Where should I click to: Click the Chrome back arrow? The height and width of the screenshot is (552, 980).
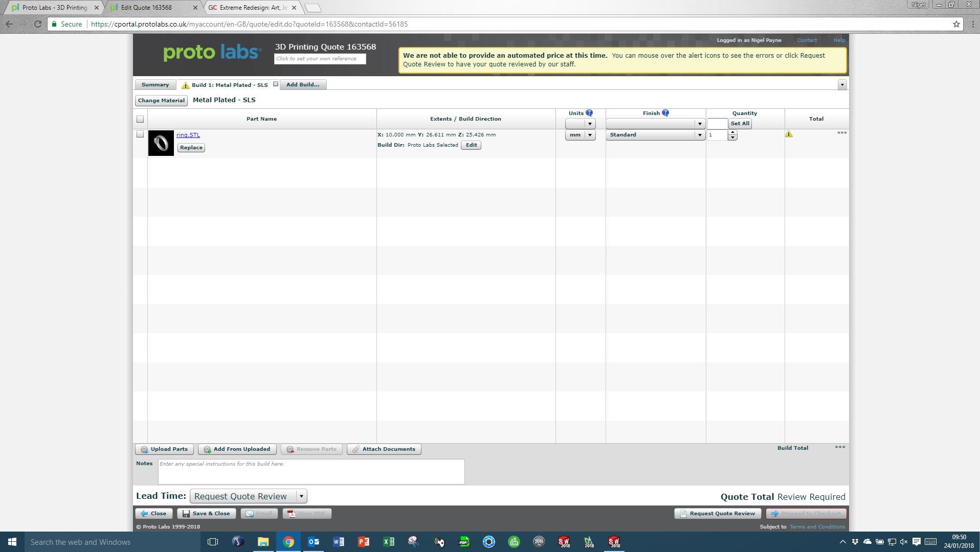(10, 24)
